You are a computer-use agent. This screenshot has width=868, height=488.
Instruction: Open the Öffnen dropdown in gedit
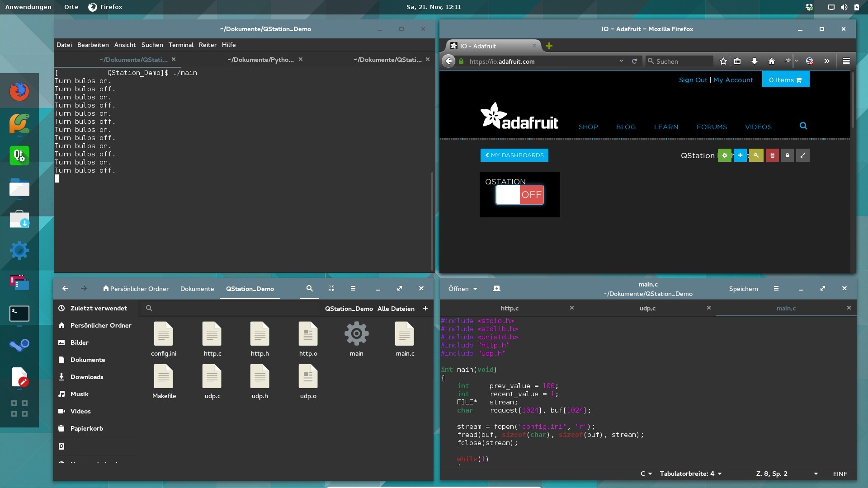tap(462, 288)
